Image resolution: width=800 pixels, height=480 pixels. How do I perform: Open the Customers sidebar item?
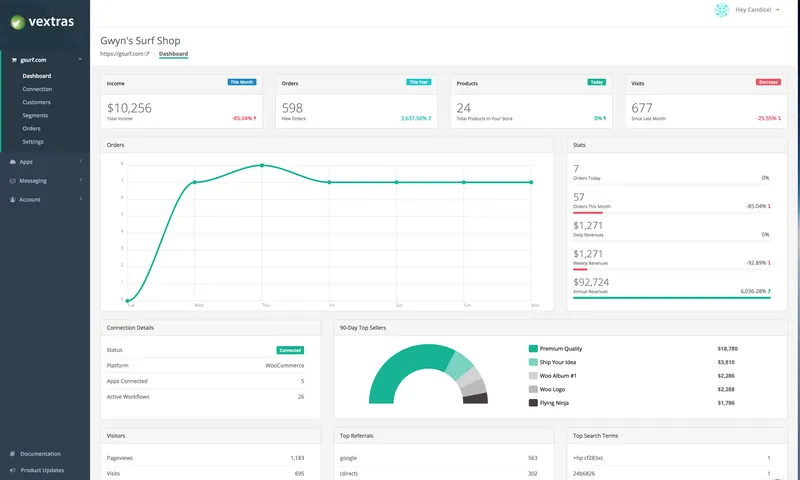pos(36,103)
